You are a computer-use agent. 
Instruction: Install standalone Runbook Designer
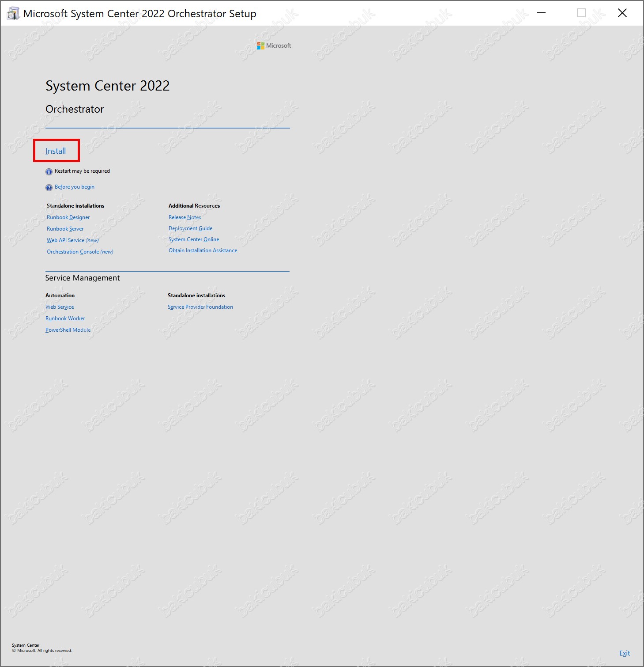[x=68, y=217]
